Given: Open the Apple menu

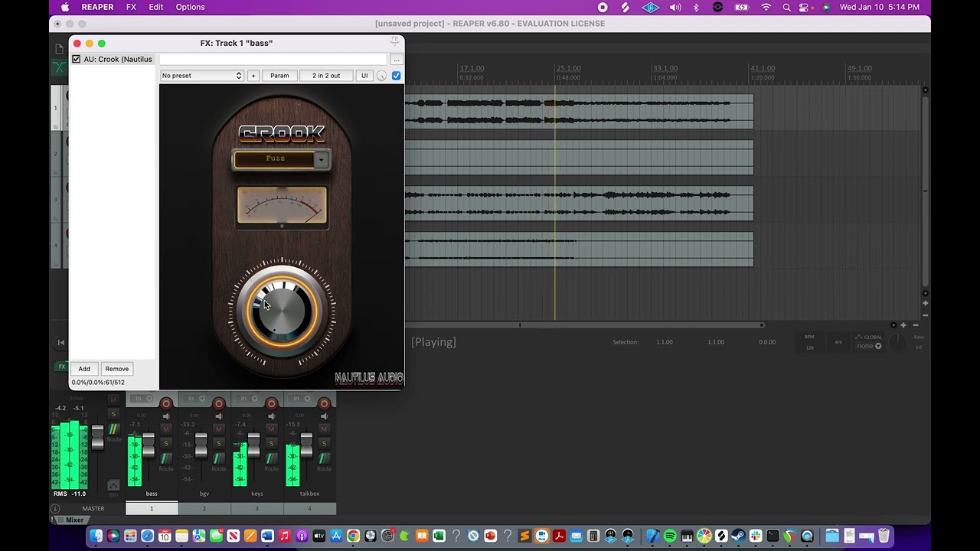Looking at the screenshot, I should coord(64,7).
